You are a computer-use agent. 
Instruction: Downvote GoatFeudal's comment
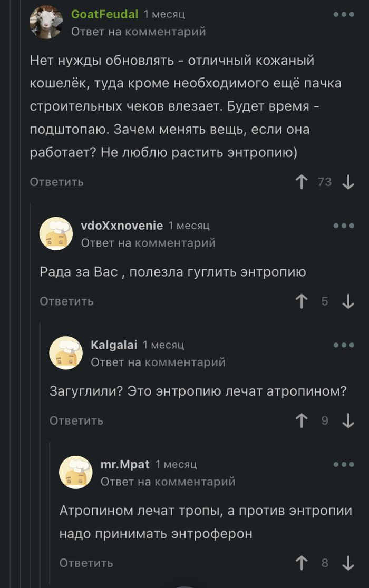coord(348,182)
